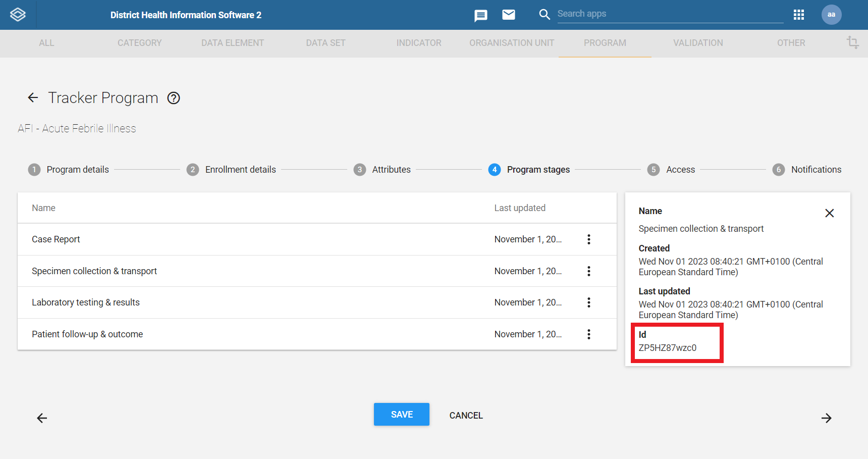This screenshot has width=868, height=459.
Task: Close the stage details panel
Action: coord(829,213)
